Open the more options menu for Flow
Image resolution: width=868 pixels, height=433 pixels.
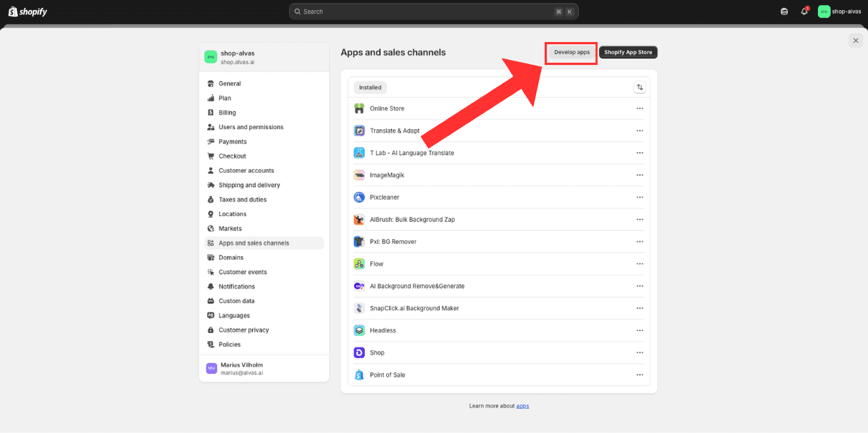point(640,264)
